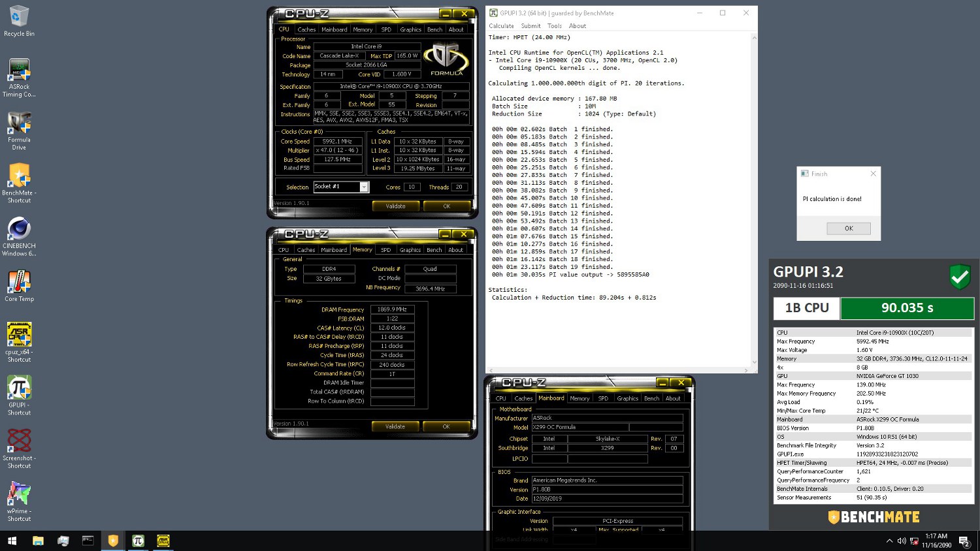Select the Screenshot shortcut on the desktop
Screen dimensions: 980x551
tap(19, 449)
